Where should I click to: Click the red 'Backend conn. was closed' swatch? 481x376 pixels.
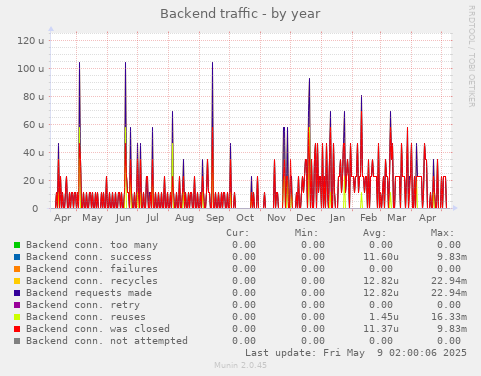(17, 329)
